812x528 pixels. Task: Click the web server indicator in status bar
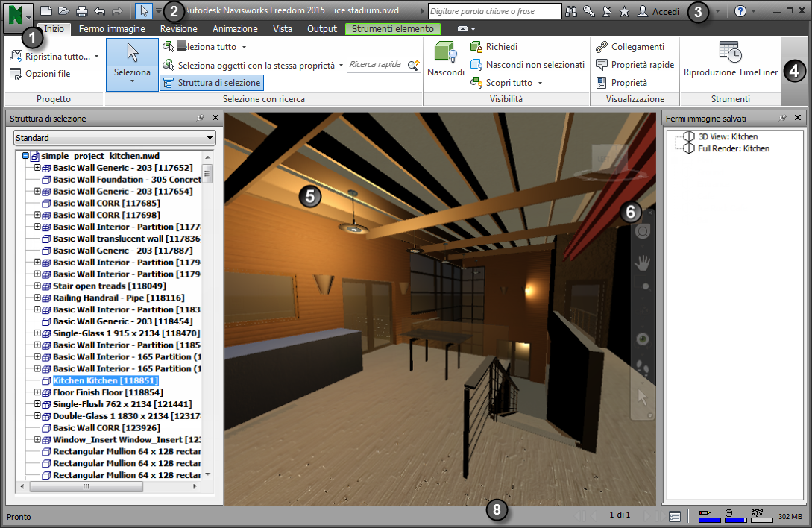(x=761, y=516)
